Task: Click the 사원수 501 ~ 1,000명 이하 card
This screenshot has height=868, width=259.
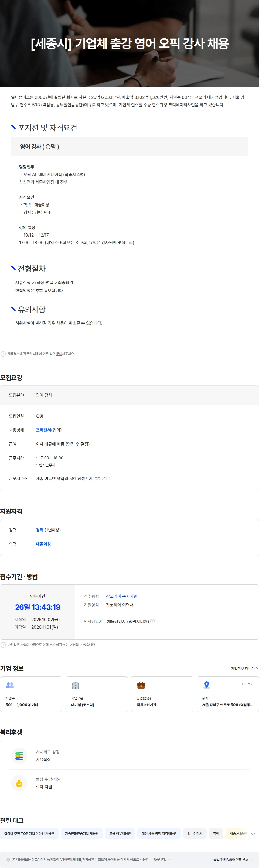Action: [x=31, y=694]
